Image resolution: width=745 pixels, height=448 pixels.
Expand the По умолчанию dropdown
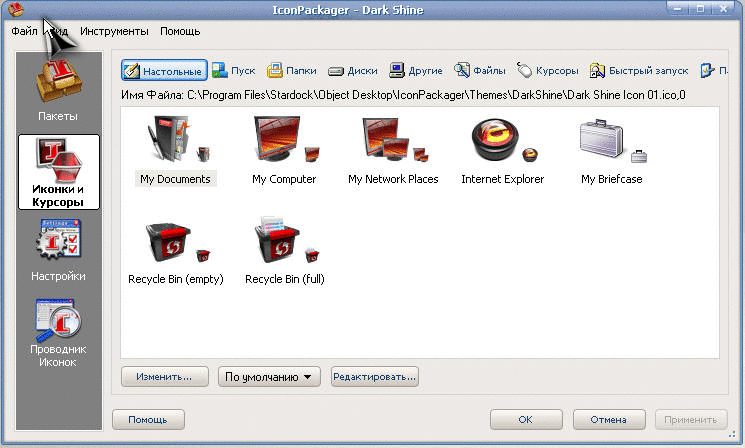pyautogui.click(x=269, y=377)
